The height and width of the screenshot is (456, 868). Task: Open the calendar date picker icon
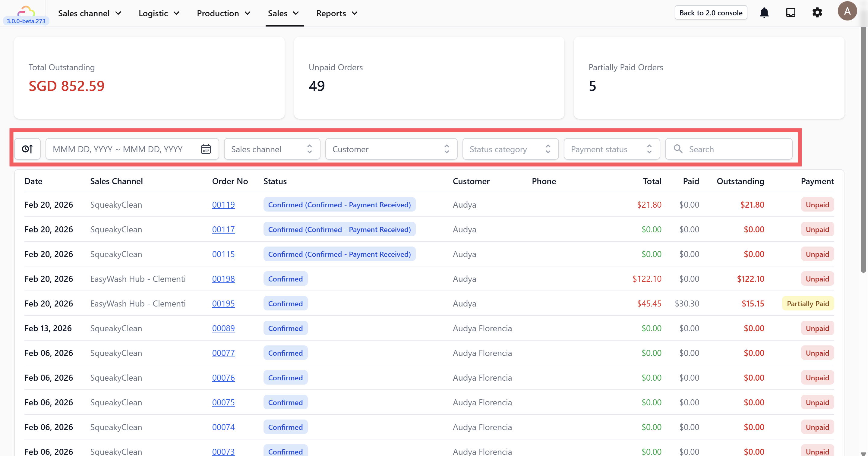tap(206, 149)
